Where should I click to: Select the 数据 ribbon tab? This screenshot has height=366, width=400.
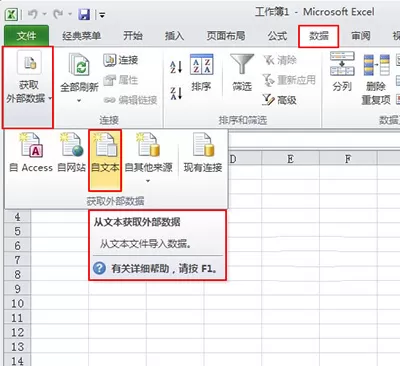click(319, 36)
